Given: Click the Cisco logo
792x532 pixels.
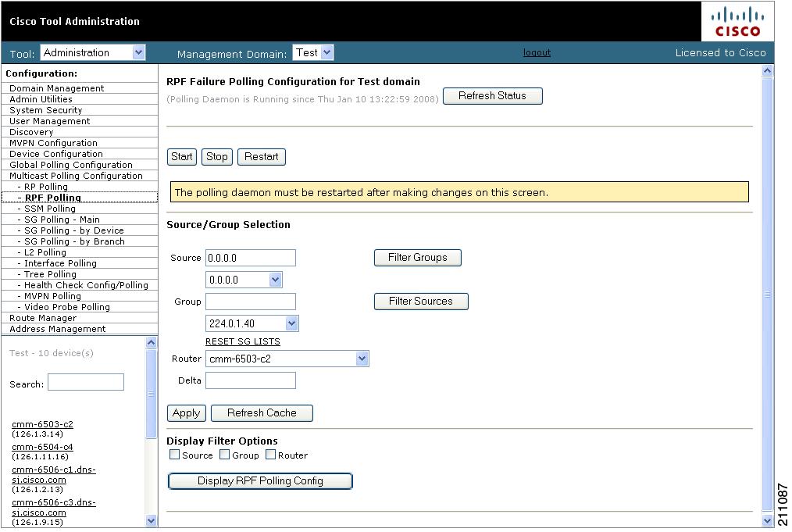Looking at the screenshot, I should (x=737, y=21).
